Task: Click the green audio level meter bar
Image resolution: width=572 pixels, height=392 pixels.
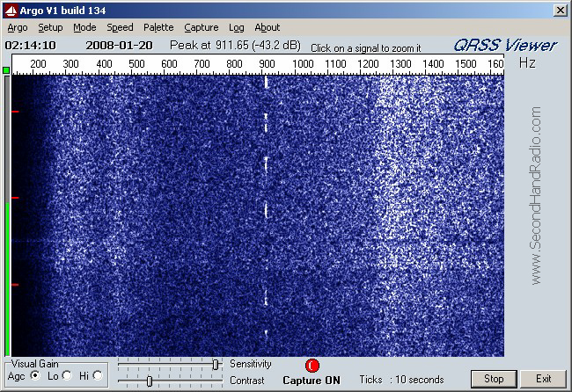Action: [7, 279]
